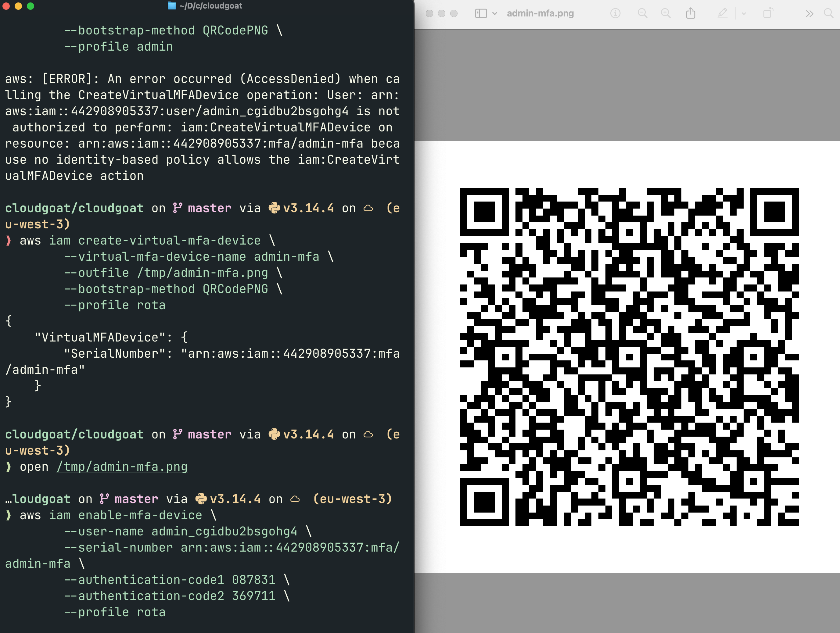Click the final "--profile rota" line
The width and height of the screenshot is (840, 633).
pyautogui.click(x=115, y=612)
